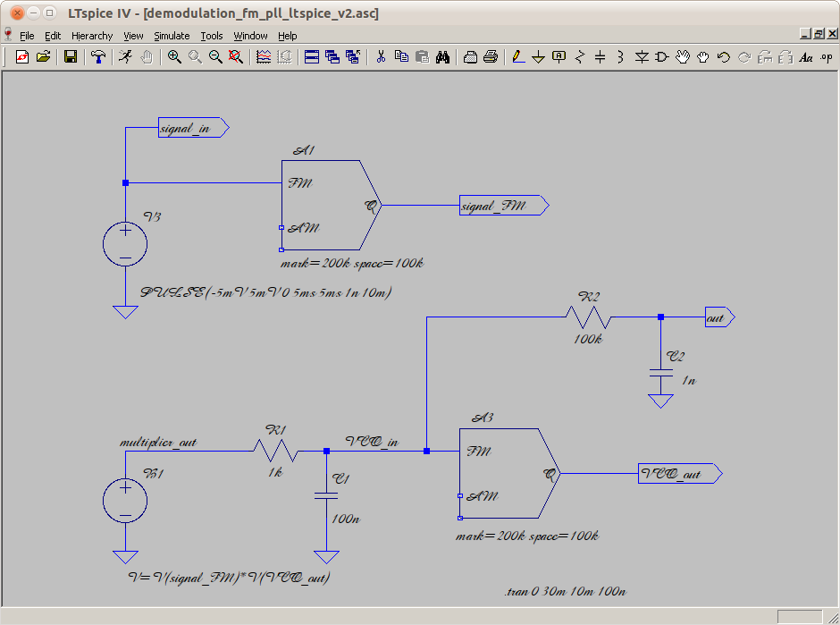840x625 pixels.
Task: Select the Diode placement tool
Action: pos(642,57)
